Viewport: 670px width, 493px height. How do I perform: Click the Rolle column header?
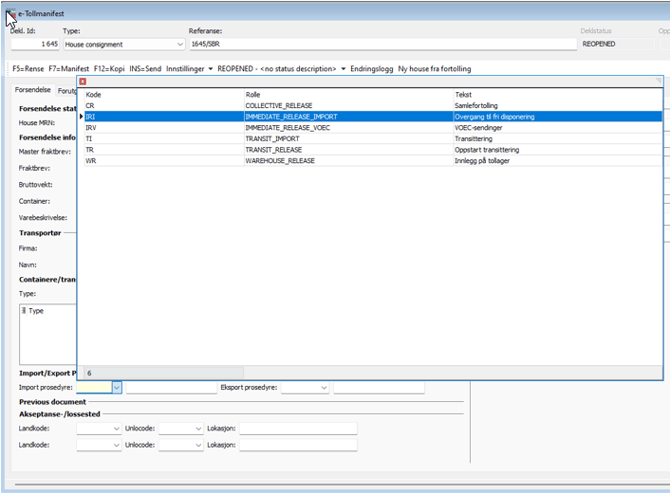(348, 95)
